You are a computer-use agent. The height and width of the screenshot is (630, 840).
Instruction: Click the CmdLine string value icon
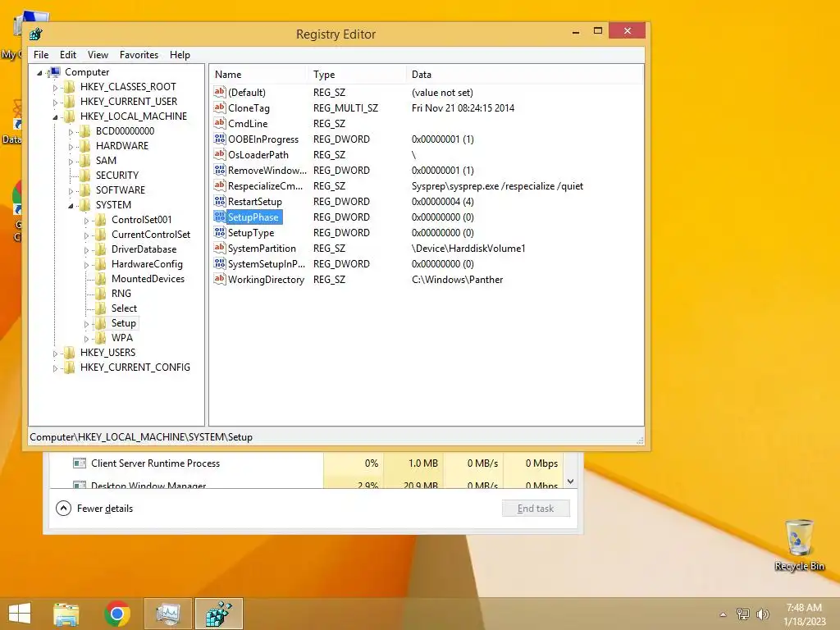coord(220,123)
